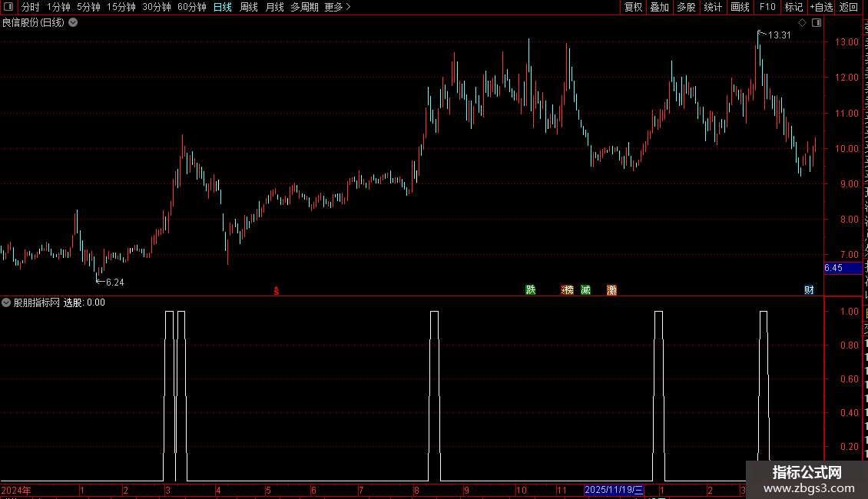Click the 13.31 high price label
The image size is (868, 499).
tap(780, 35)
